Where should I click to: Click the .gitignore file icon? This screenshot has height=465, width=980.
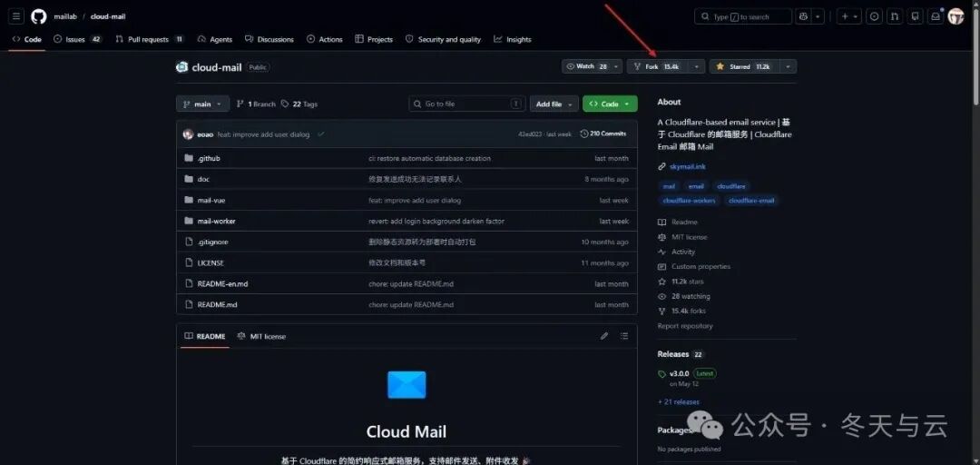tap(189, 242)
